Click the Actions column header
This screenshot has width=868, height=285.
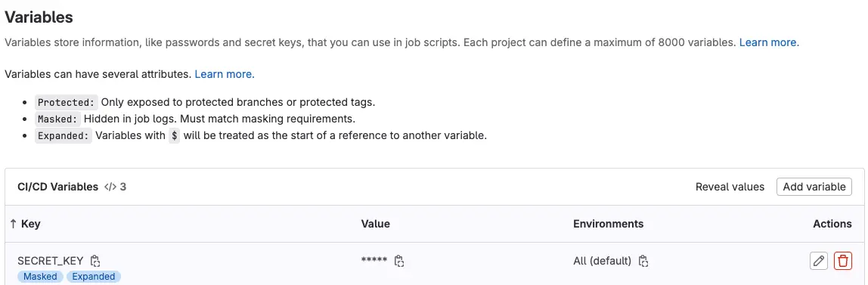tap(832, 224)
